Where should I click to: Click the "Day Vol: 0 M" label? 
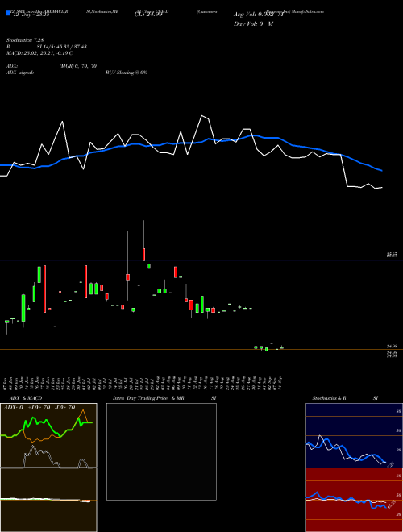[253, 23]
